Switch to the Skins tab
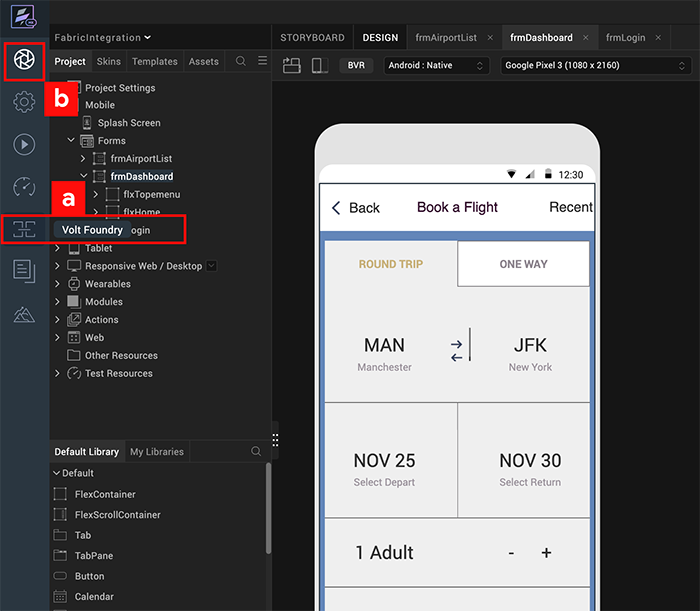Image resolution: width=700 pixels, height=611 pixels. 109,62
